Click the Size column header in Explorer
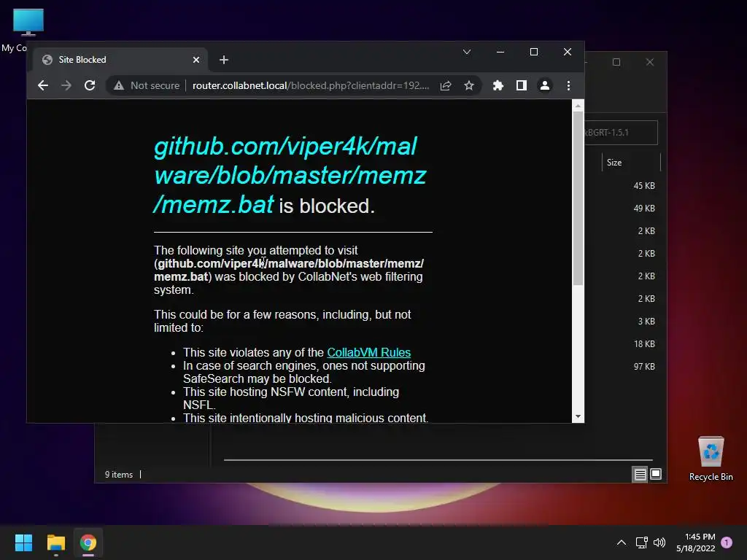Screen dimensions: 747x560 click(631, 163)
